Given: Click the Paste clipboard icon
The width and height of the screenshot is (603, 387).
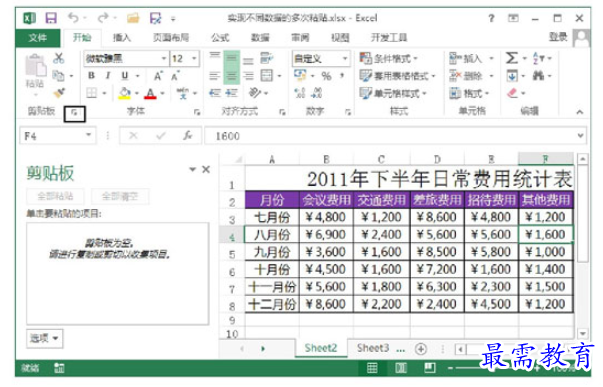Looking at the screenshot, I should [35, 65].
